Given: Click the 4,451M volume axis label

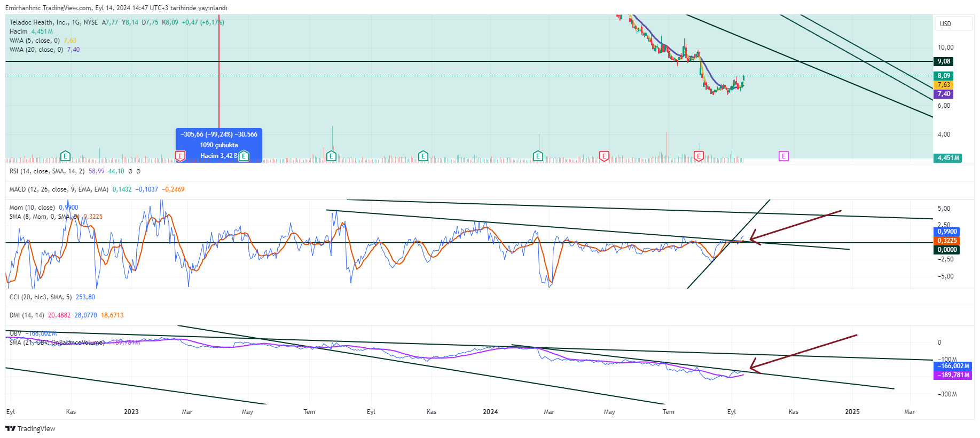Looking at the screenshot, I should [948, 158].
